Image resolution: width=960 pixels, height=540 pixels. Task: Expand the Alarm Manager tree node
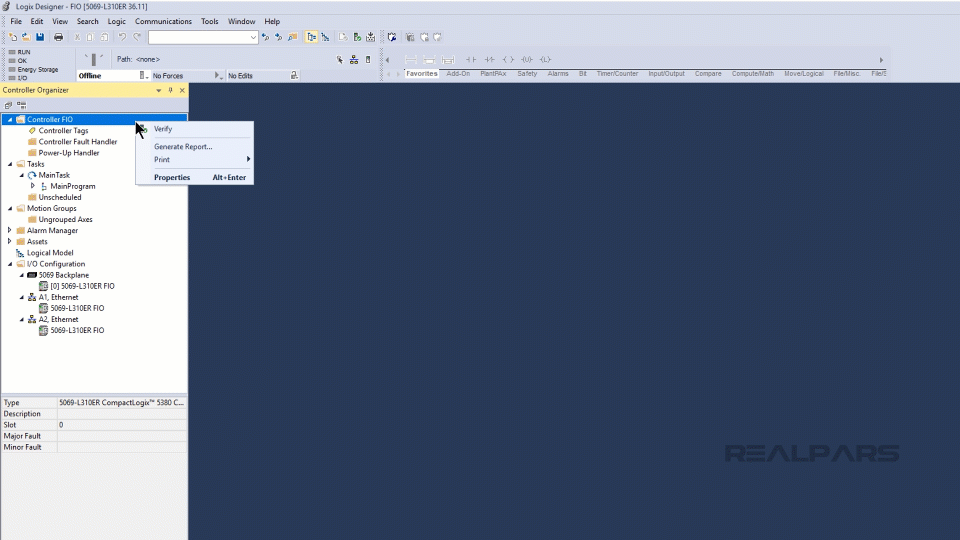click(10, 230)
